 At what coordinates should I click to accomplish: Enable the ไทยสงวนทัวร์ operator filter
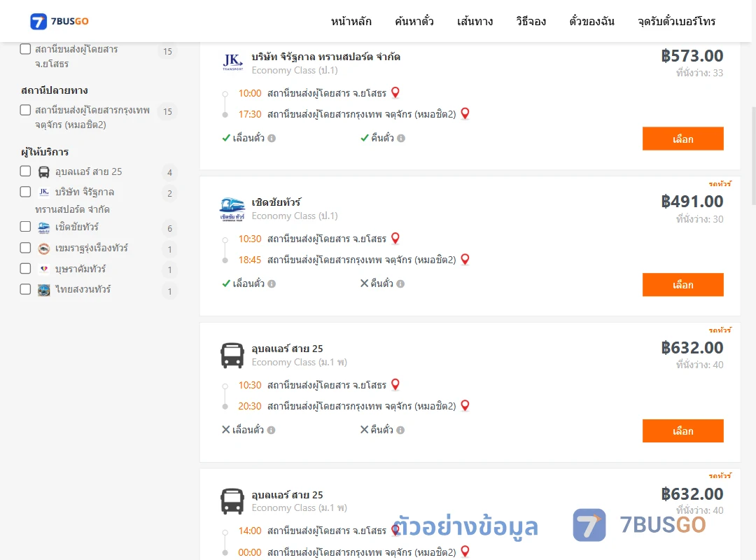(x=26, y=289)
